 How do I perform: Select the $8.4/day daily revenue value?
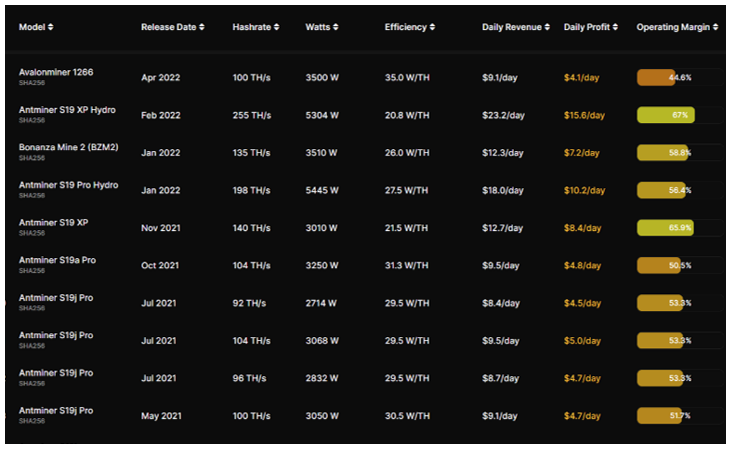click(x=501, y=303)
